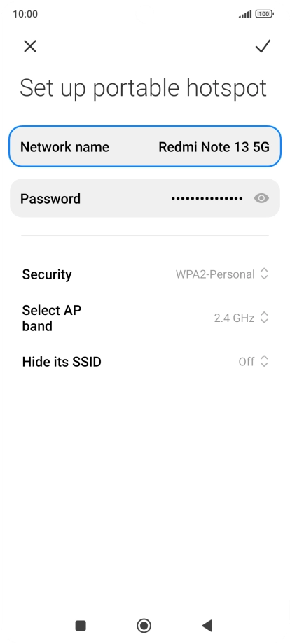The image size is (290, 644).
Task: Show password using the eye icon
Action: click(261, 198)
